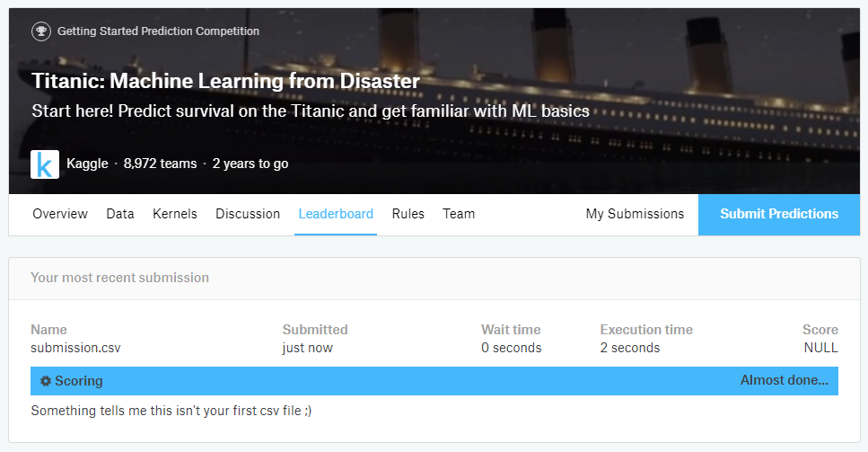Click the 'Almost done...' status text
The width and height of the screenshot is (868, 452).
point(784,380)
